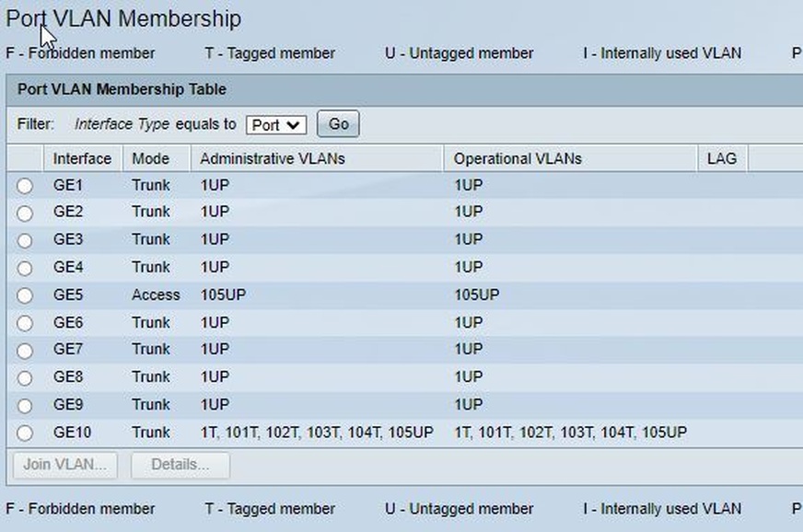Select the GE3 interface radio button

[25, 240]
